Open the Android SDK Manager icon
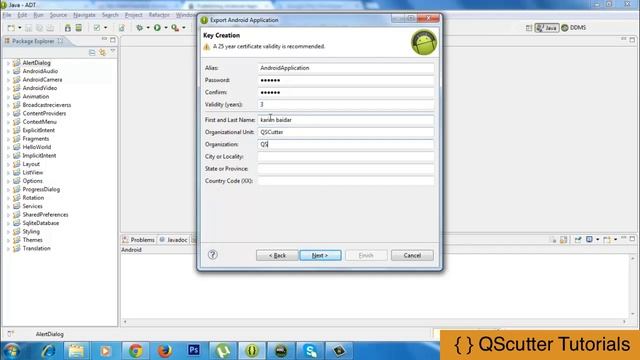Viewport: 640px width, 360px height. 67,28
